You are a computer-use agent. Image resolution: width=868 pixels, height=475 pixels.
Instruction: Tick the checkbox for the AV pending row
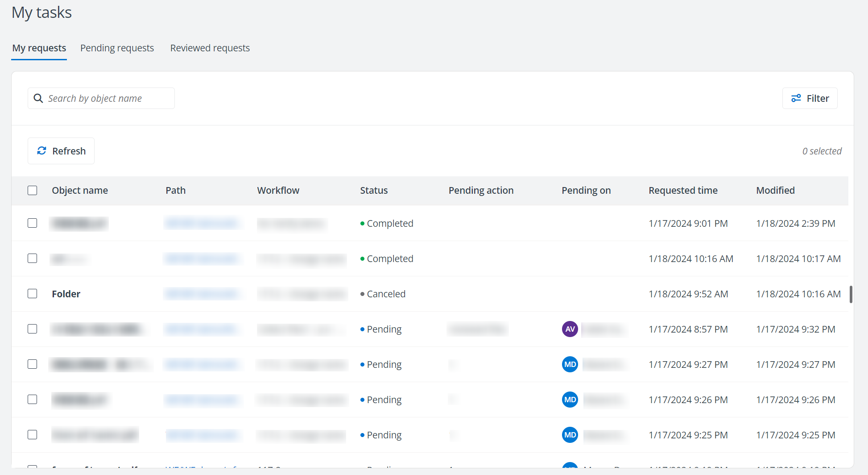(x=33, y=329)
